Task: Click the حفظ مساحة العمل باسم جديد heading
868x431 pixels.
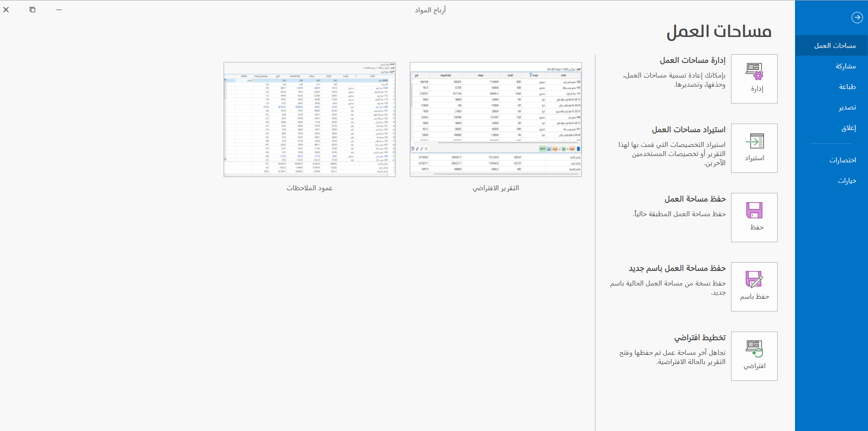Action: coord(677,268)
